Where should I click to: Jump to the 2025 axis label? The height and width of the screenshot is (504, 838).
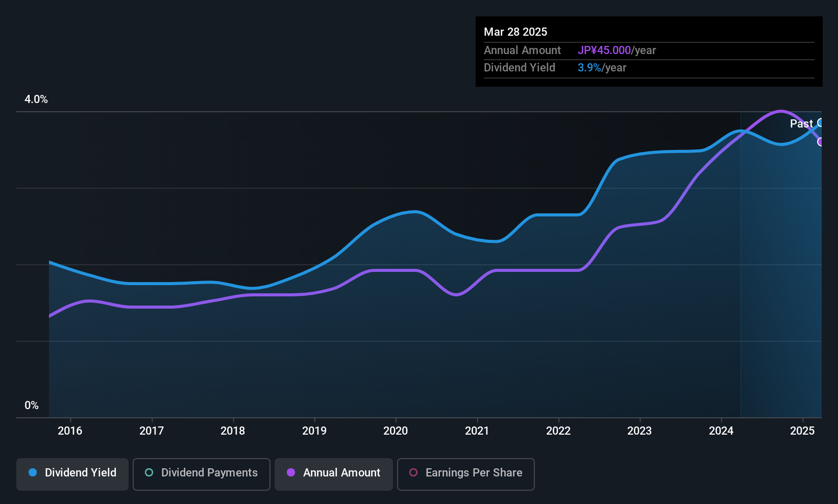point(802,431)
